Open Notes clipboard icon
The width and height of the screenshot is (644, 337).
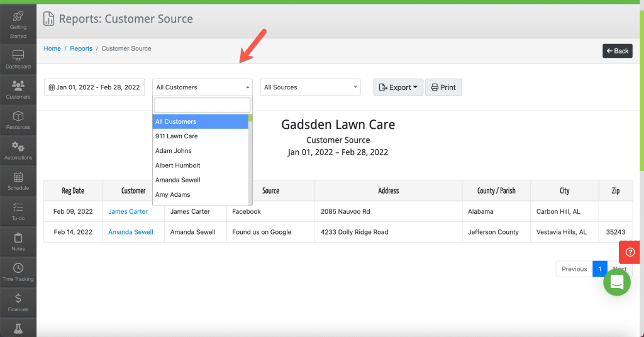(18, 238)
